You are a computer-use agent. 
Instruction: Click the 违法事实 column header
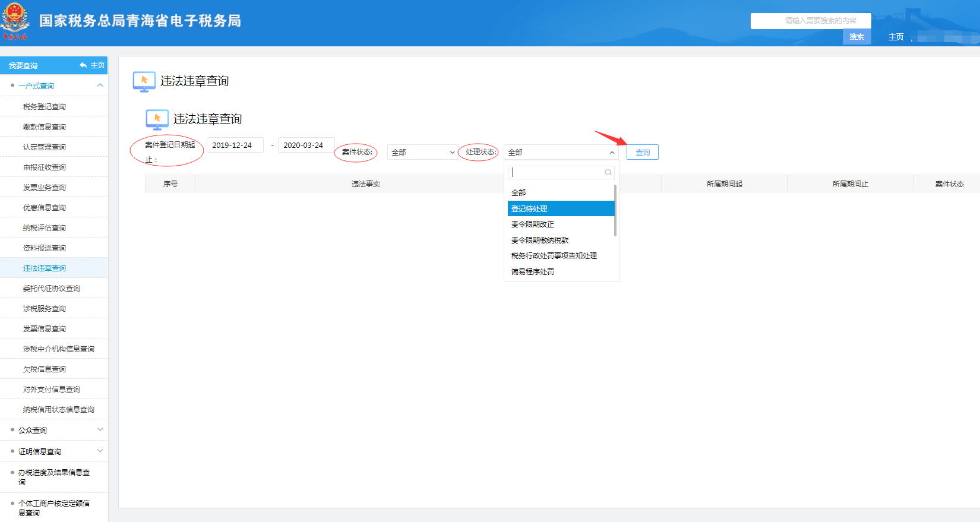click(x=366, y=184)
